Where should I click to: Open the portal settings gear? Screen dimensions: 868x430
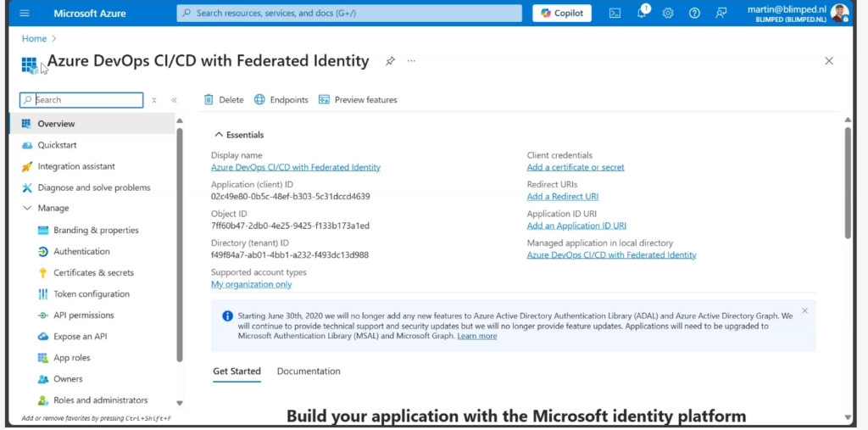[x=668, y=14]
